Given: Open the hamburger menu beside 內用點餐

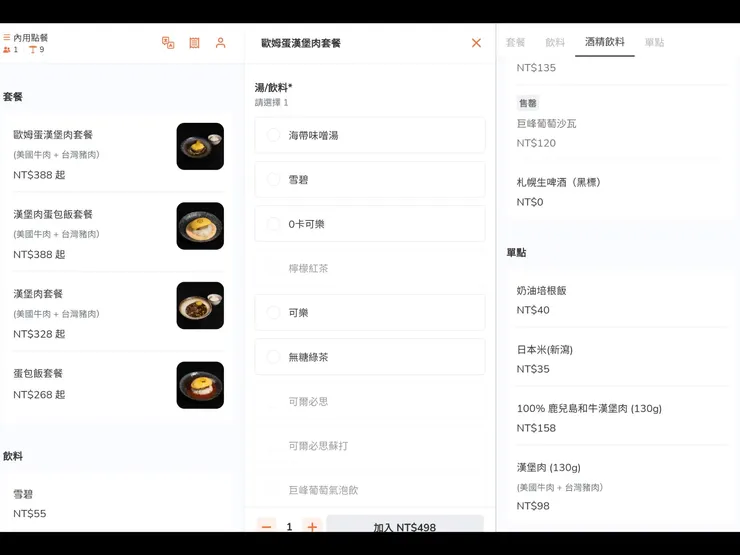Looking at the screenshot, I should (7, 37).
